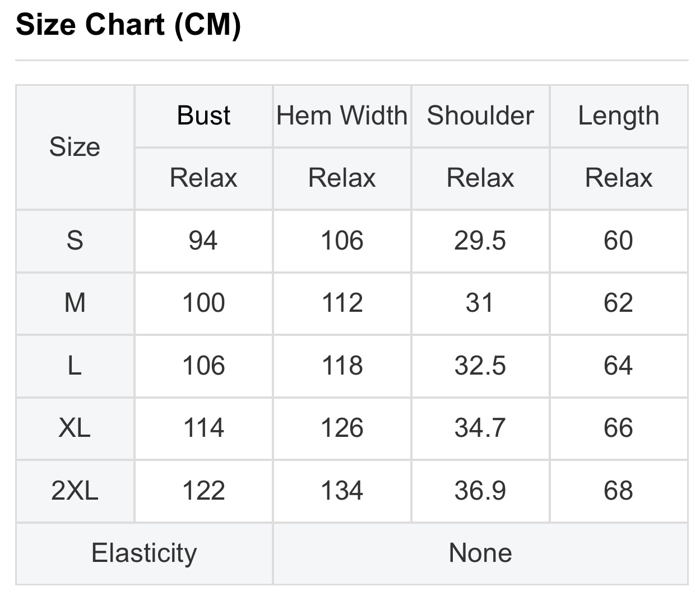Select length value 66 for XL
Viewport: 700px width, 595px height.
pos(618,428)
